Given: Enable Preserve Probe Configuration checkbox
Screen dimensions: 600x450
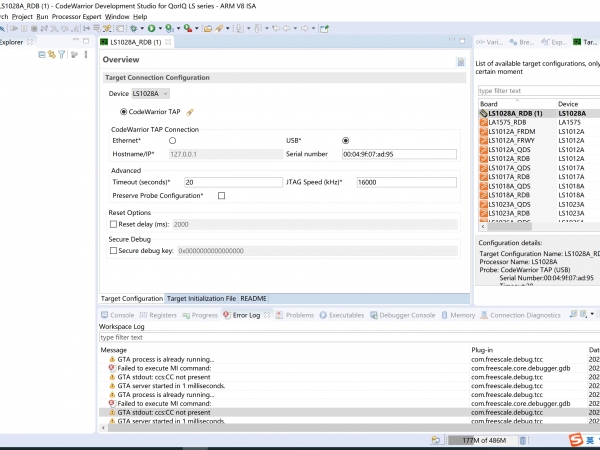Looking at the screenshot, I should pyautogui.click(x=221, y=196).
